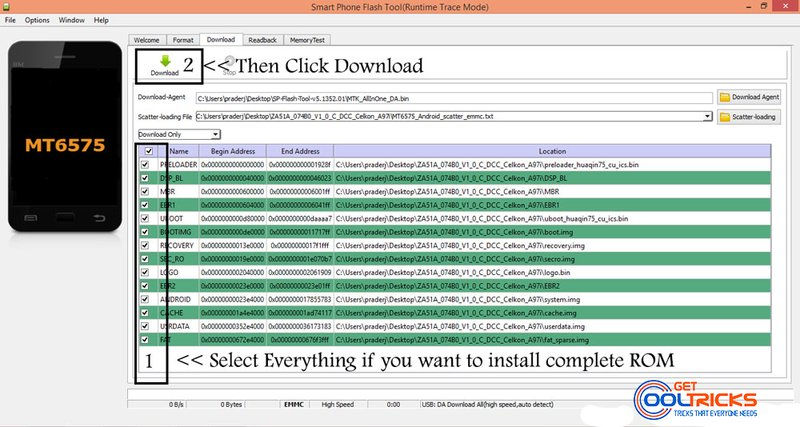
Task: Toggle the select-all checkbox in table header
Action: (x=148, y=151)
